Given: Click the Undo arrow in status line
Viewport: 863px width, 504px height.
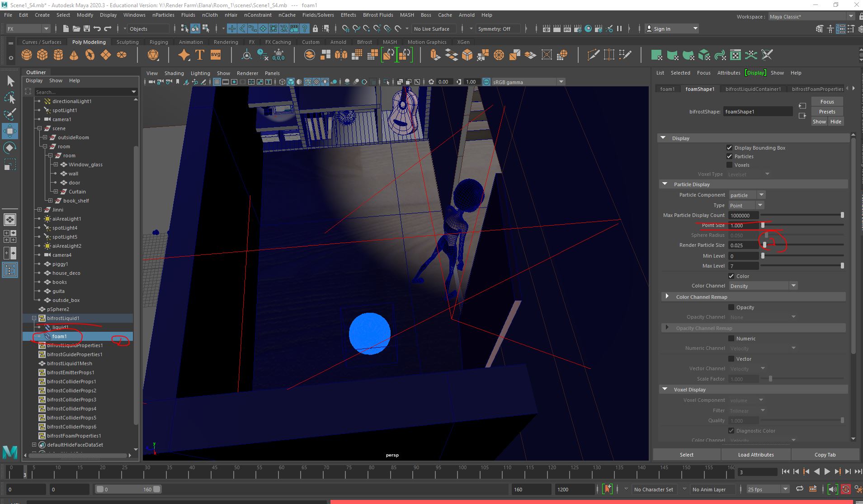Looking at the screenshot, I should coord(97,29).
